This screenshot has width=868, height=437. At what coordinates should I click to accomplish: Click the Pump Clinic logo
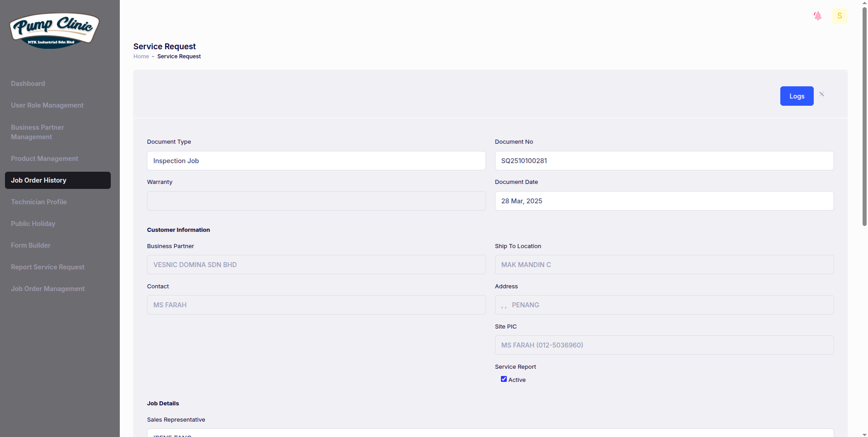point(54,30)
